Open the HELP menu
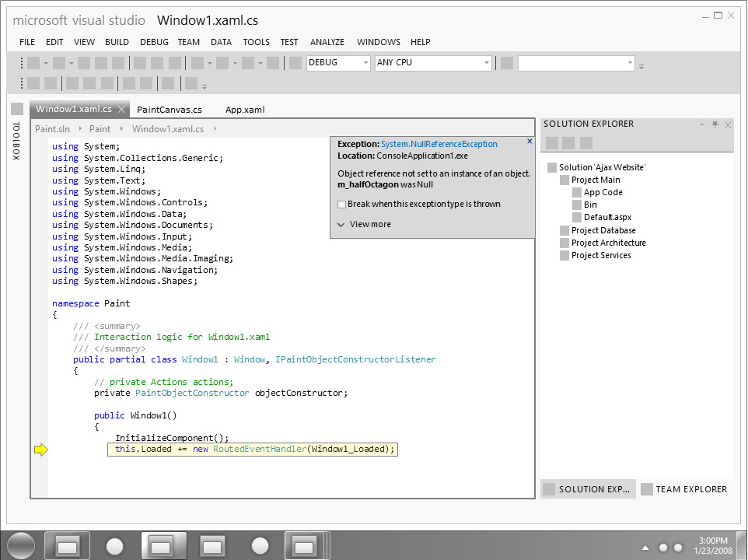The width and height of the screenshot is (748, 560). pos(421,42)
